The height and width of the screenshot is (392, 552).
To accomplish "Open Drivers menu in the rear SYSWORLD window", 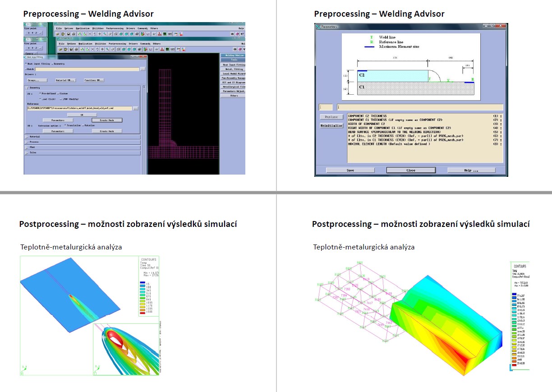I will tap(130, 28).
